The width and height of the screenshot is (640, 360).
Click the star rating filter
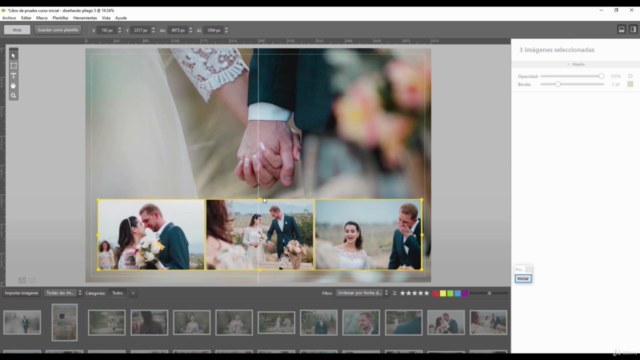click(414, 293)
